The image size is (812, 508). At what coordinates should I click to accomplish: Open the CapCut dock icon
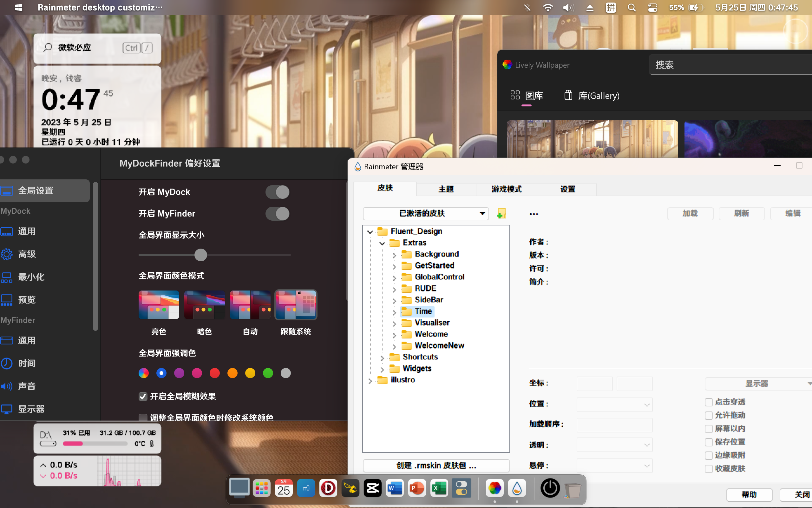(x=372, y=488)
